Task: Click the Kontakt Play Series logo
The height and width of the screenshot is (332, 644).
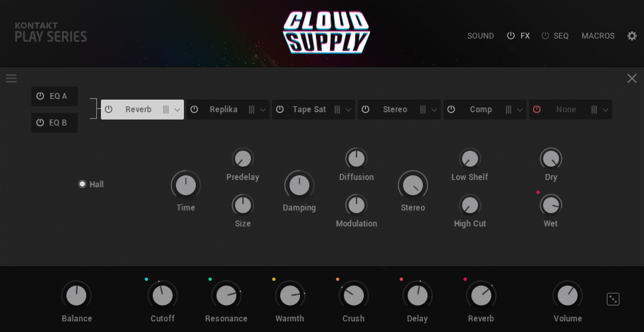Action: point(51,32)
